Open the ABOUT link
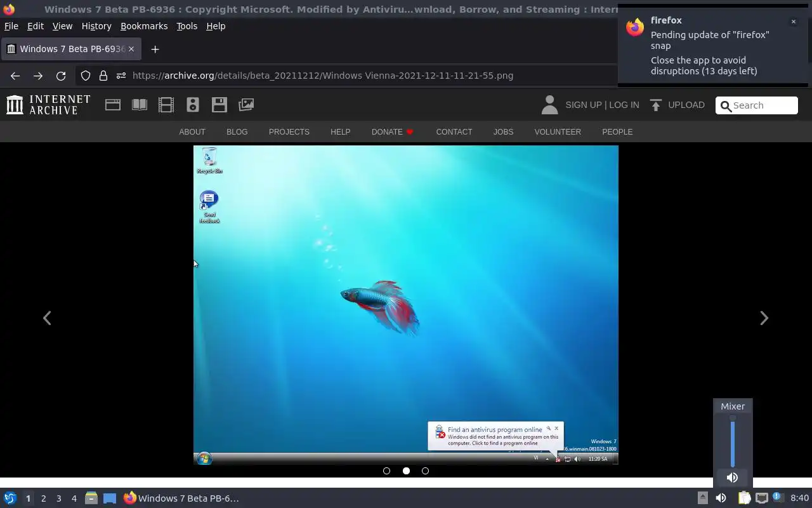812x508 pixels. coord(192,132)
